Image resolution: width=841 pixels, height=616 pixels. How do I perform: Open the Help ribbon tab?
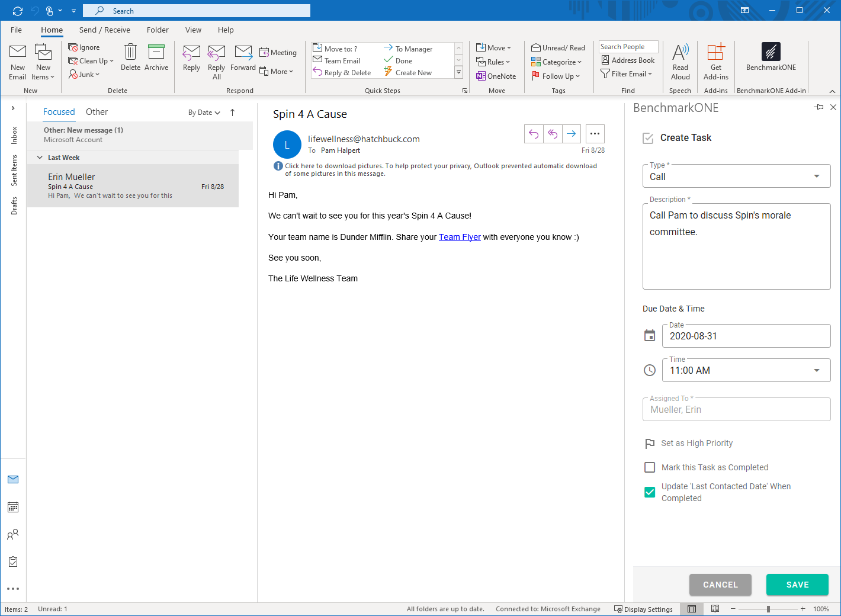pyautogui.click(x=226, y=30)
